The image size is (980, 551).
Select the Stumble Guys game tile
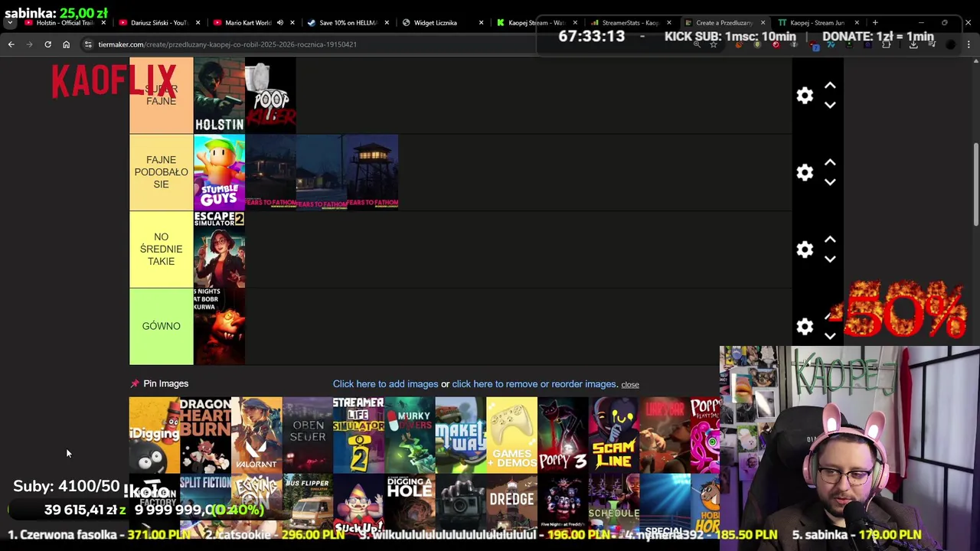(x=219, y=172)
